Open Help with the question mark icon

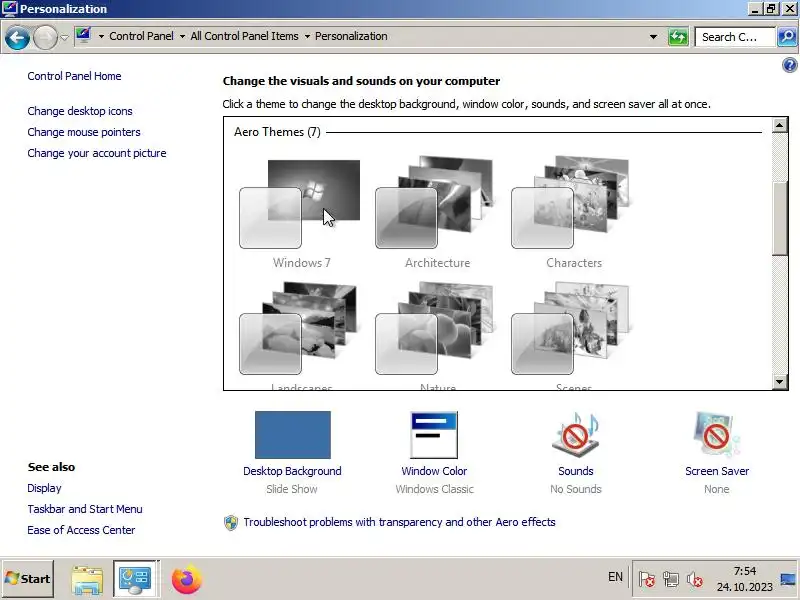(x=789, y=65)
